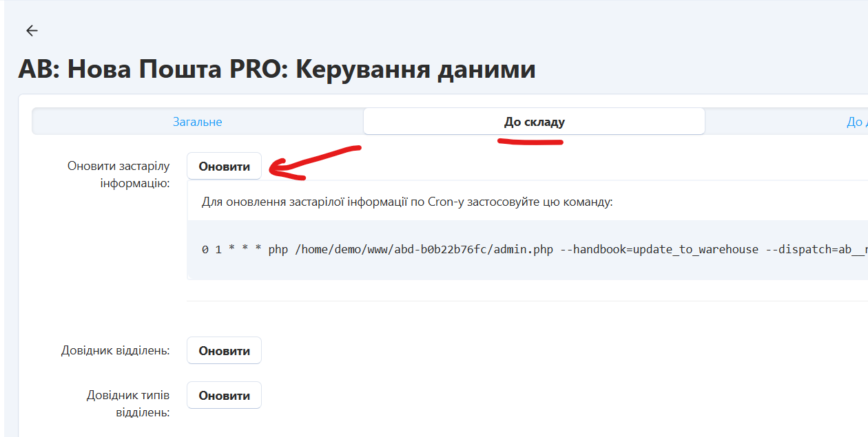Switch to the Загальне tab
The image size is (868, 437).
tap(197, 122)
